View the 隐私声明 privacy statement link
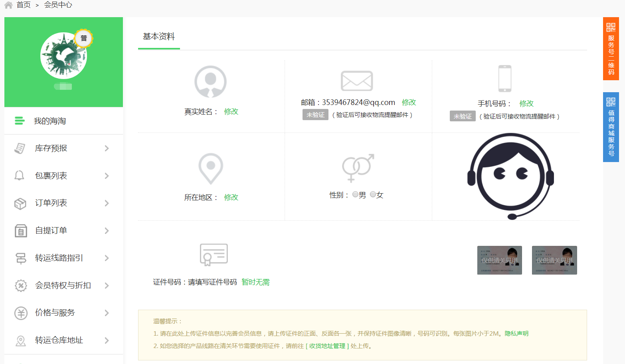The width and height of the screenshot is (625, 364). point(516,333)
